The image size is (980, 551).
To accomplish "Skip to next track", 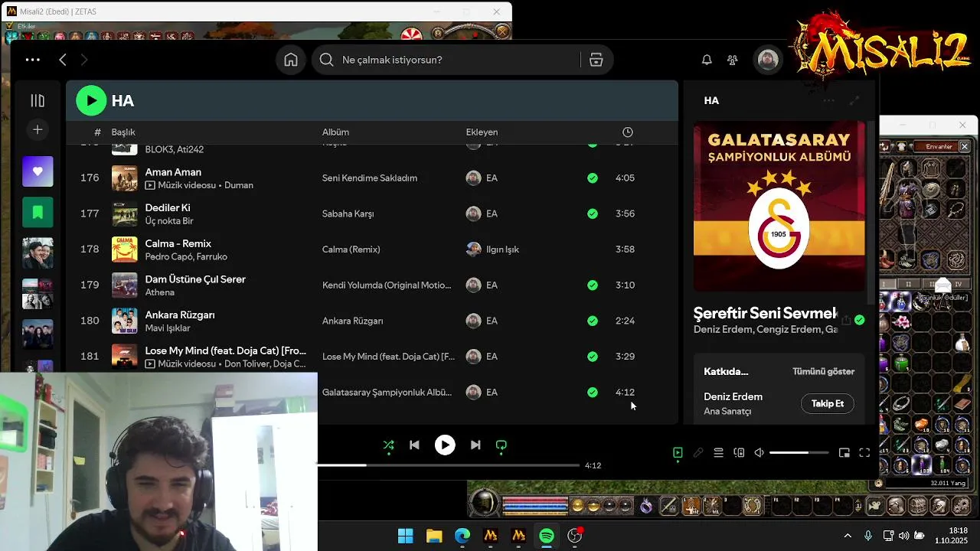I will [475, 445].
